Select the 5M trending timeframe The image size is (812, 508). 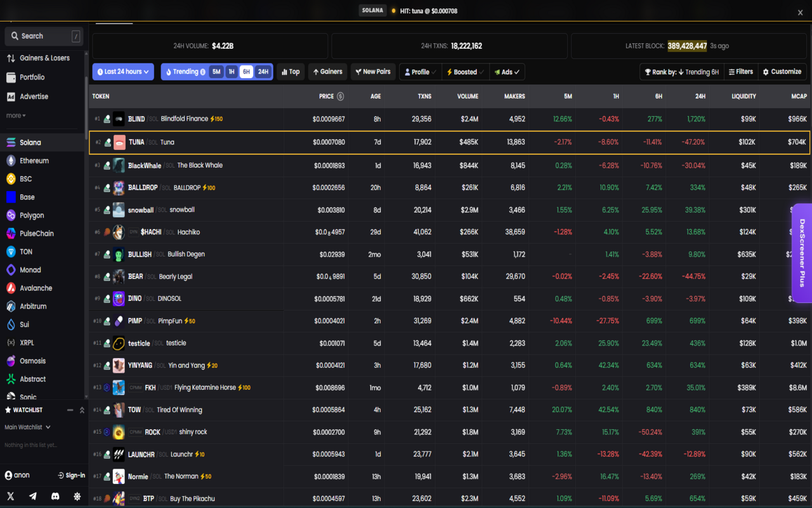coord(216,72)
